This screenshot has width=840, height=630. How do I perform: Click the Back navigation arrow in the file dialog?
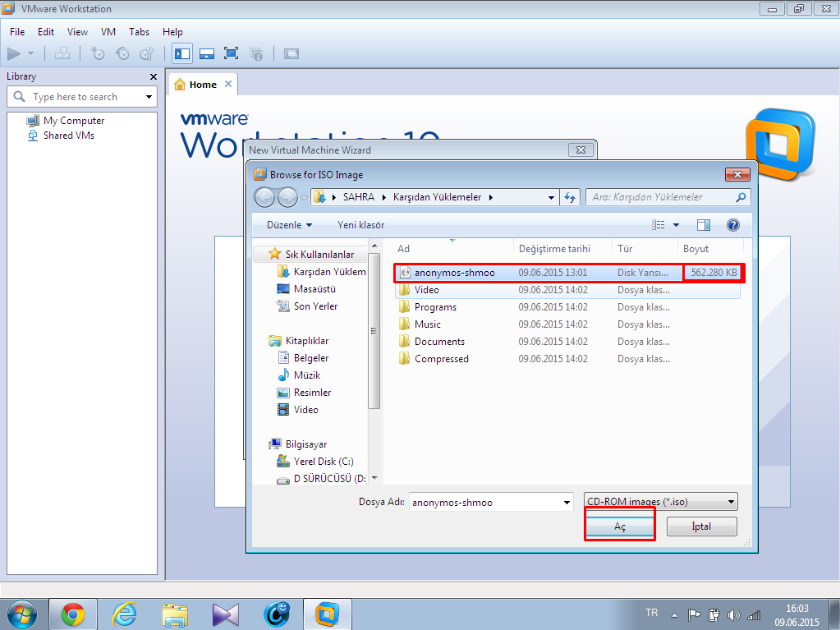tap(264, 198)
